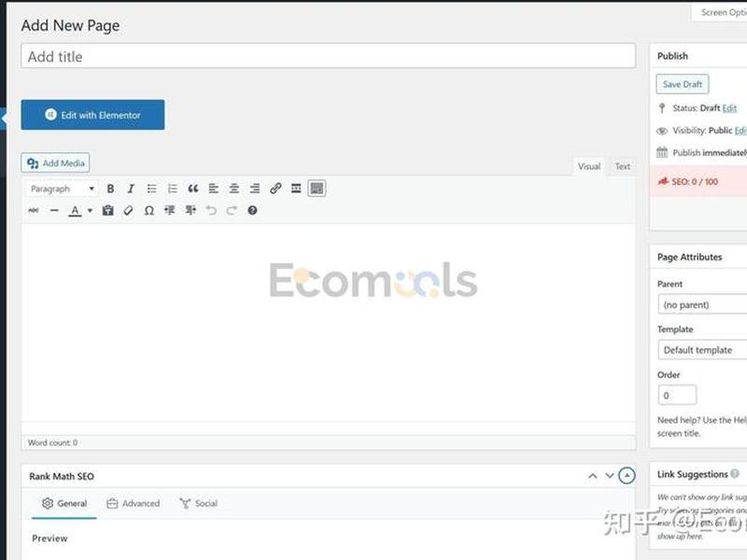This screenshot has height=560, width=747.
Task: Open Rank Math Social tab
Action: (199, 503)
